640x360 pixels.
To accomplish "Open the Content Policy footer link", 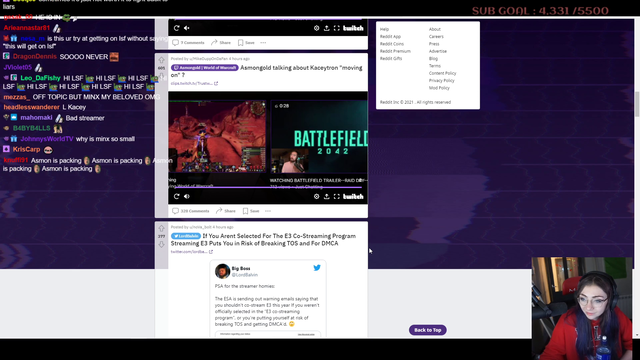I will (x=442, y=73).
